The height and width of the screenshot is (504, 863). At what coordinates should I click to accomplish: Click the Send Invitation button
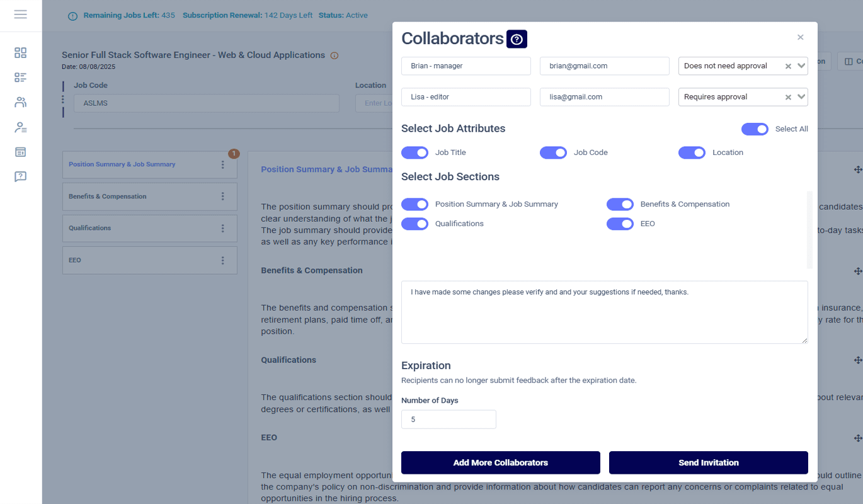[708, 462]
